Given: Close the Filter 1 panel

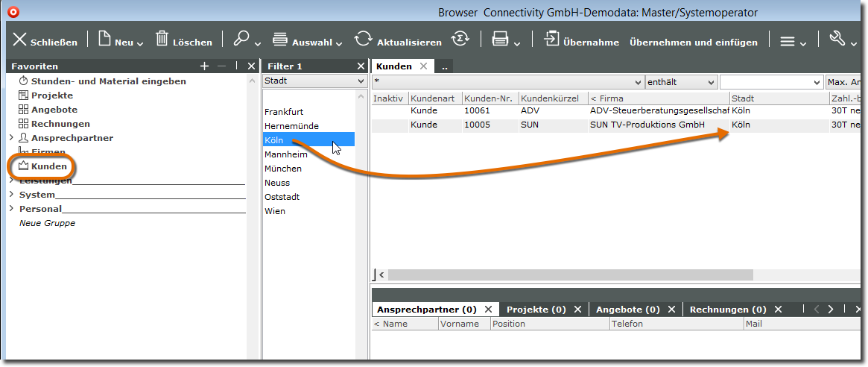Looking at the screenshot, I should click(x=361, y=66).
